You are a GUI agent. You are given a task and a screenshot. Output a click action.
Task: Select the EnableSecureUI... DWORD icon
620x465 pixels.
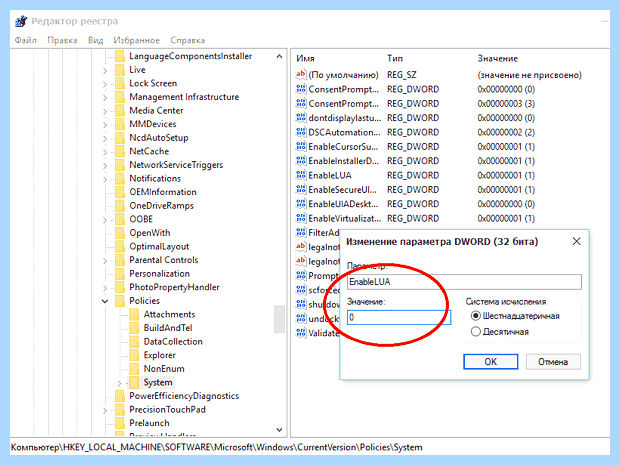point(301,189)
